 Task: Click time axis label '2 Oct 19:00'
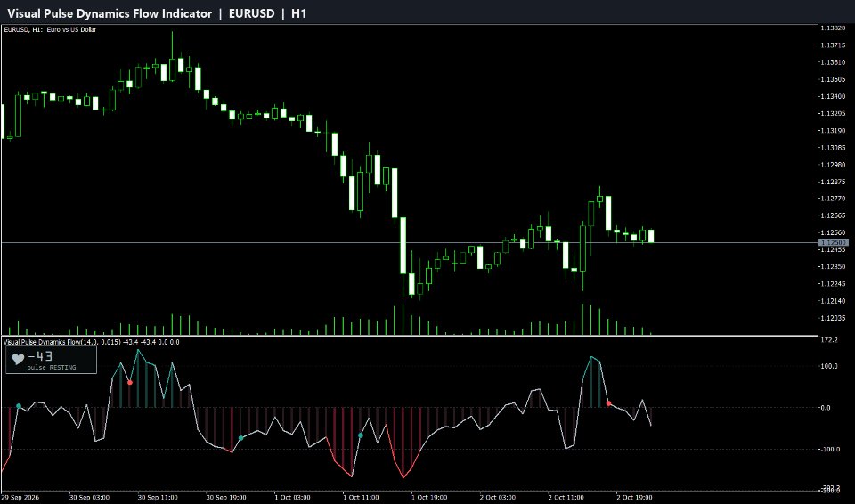pos(634,498)
